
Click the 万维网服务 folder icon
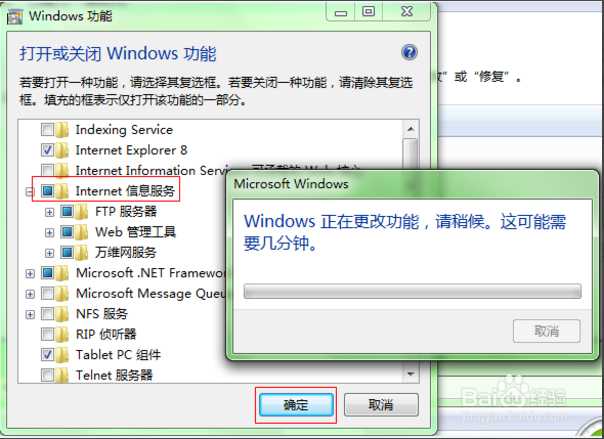(x=81, y=253)
